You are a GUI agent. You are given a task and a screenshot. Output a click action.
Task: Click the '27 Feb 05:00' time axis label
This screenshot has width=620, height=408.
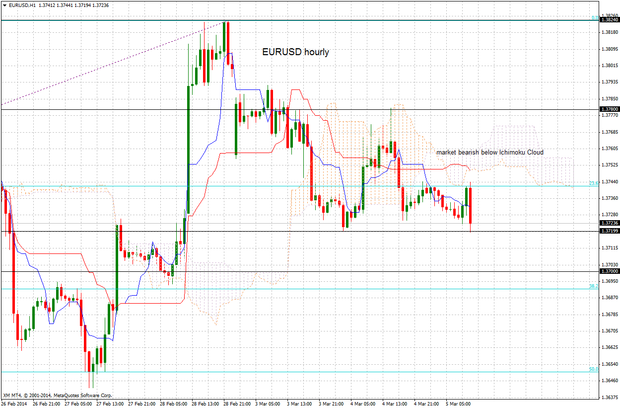pyautogui.click(x=78, y=404)
